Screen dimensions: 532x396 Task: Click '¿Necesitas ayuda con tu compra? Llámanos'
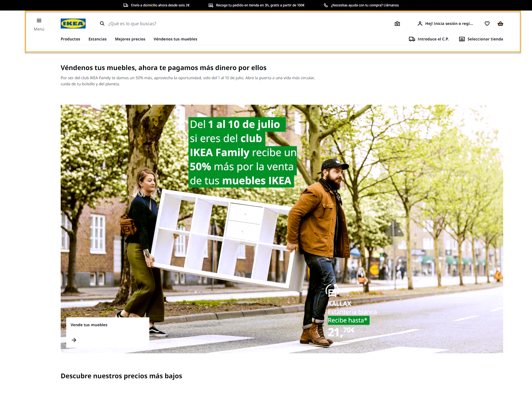click(x=365, y=5)
